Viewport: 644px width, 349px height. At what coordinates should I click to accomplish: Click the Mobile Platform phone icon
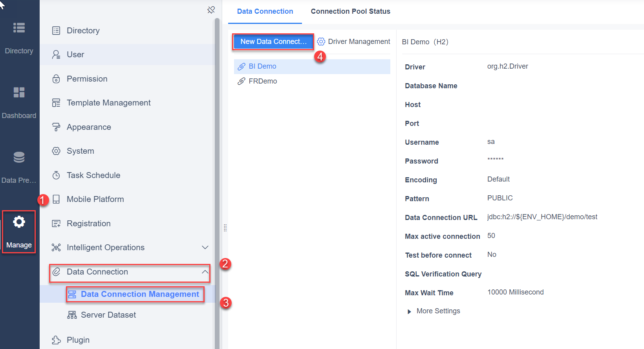coord(56,199)
